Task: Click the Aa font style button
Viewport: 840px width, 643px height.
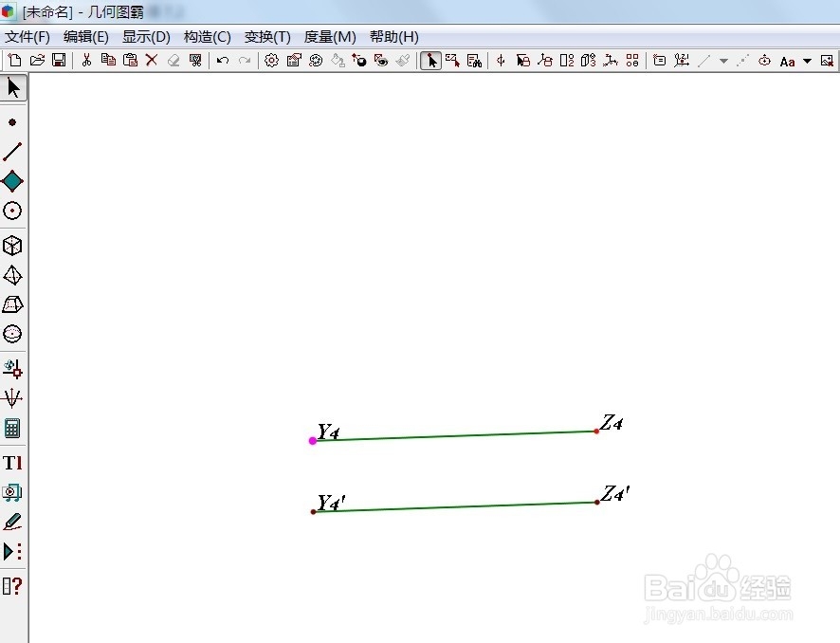Action: [788, 62]
